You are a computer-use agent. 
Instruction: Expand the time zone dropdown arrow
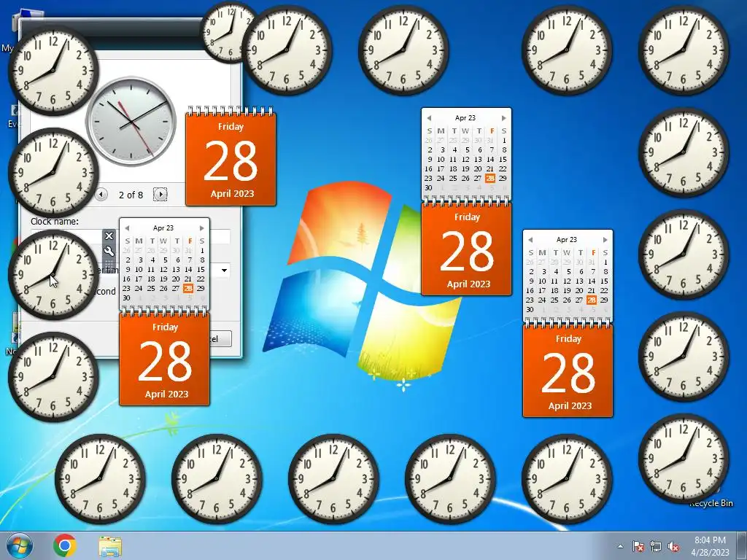point(224,271)
